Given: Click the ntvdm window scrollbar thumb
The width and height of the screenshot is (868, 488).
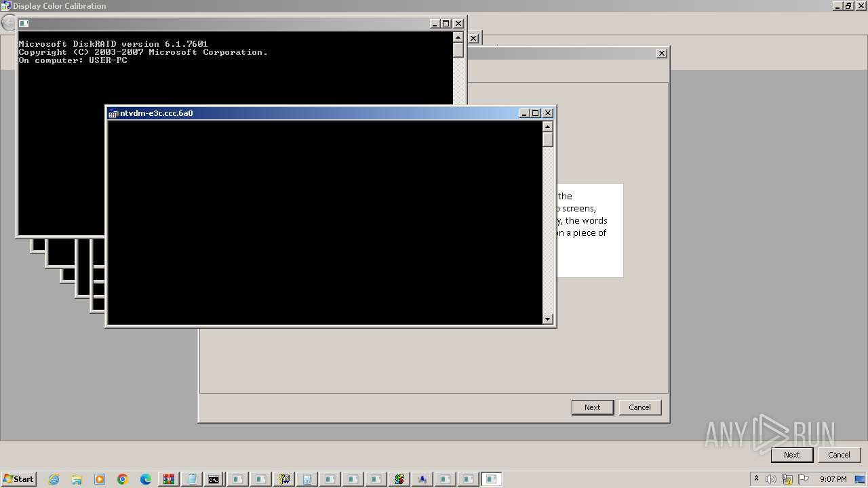Looking at the screenshot, I should 548,140.
